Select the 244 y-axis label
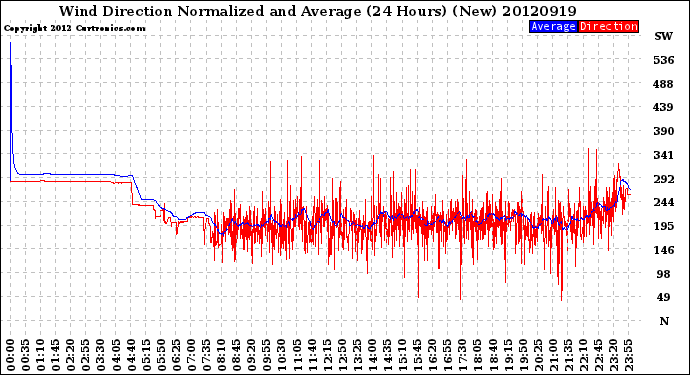 coord(664,202)
